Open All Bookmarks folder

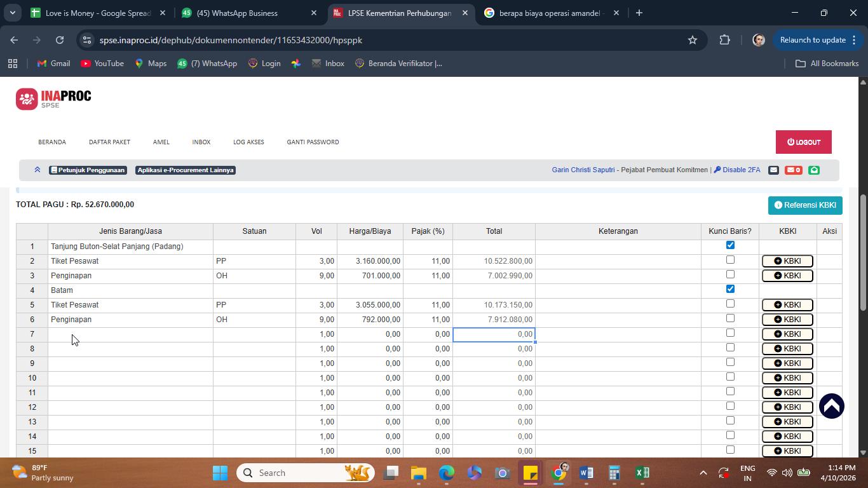coord(827,64)
